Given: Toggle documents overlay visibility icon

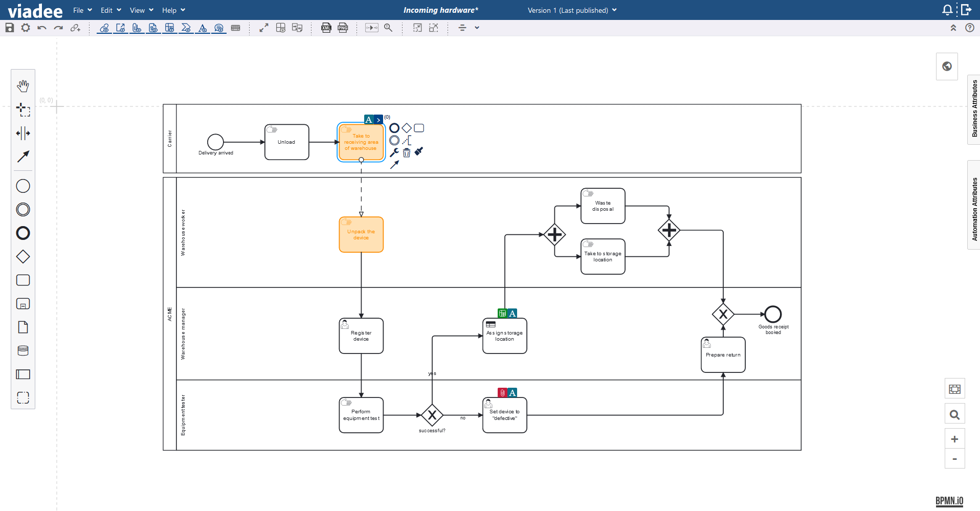Looking at the screenshot, I should click(x=153, y=28).
